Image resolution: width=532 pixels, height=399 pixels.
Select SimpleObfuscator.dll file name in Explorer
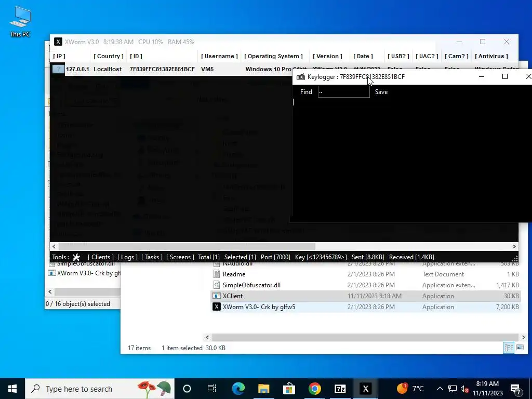[251, 285]
